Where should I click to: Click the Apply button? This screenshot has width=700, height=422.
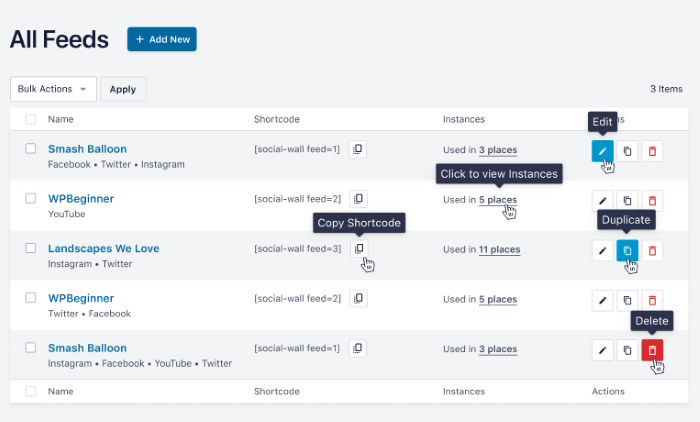click(x=123, y=89)
